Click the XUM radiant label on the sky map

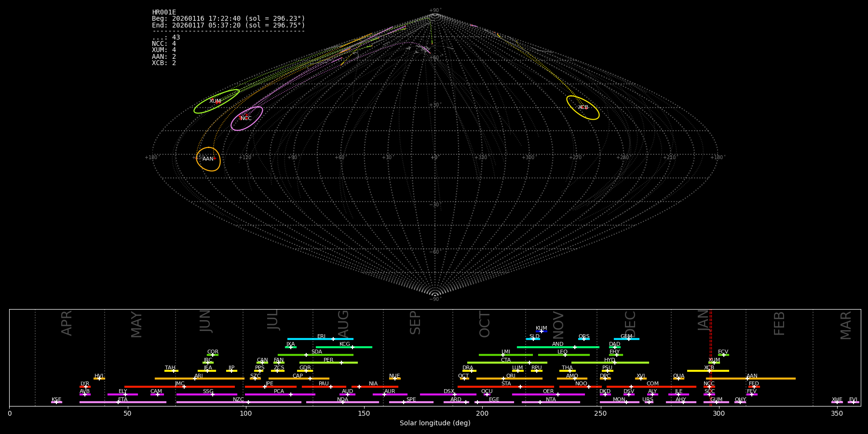(x=215, y=101)
